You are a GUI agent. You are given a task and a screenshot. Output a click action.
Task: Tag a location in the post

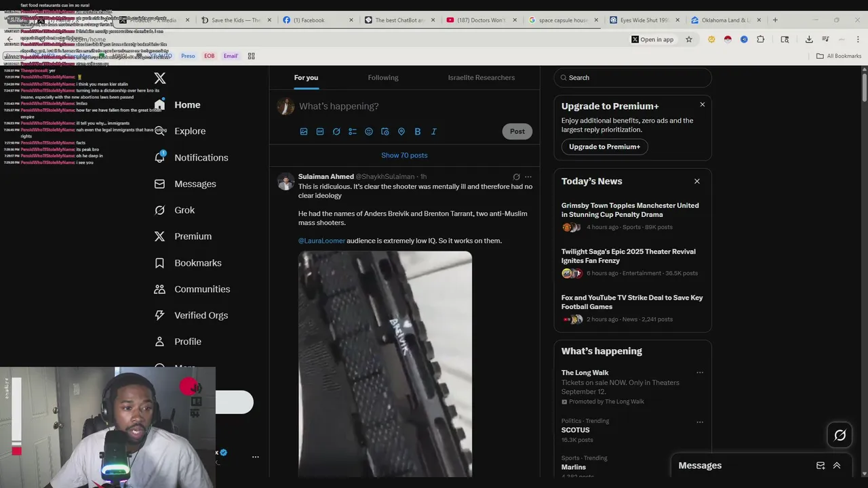(401, 131)
